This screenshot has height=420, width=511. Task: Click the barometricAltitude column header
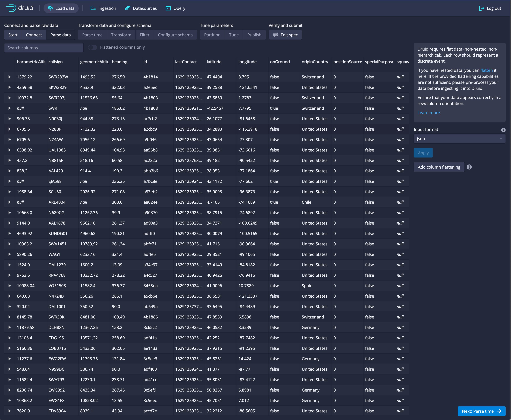click(31, 62)
